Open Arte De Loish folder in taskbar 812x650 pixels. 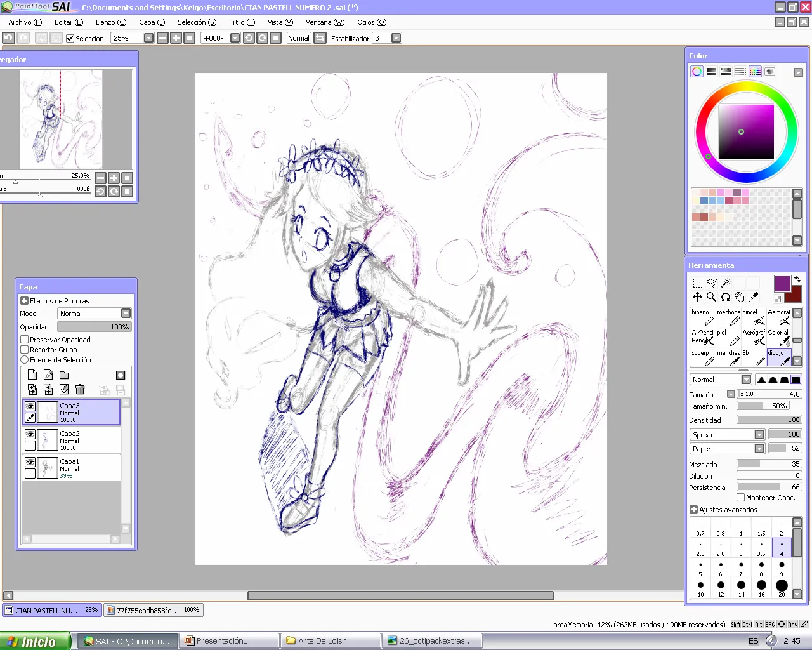click(331, 641)
